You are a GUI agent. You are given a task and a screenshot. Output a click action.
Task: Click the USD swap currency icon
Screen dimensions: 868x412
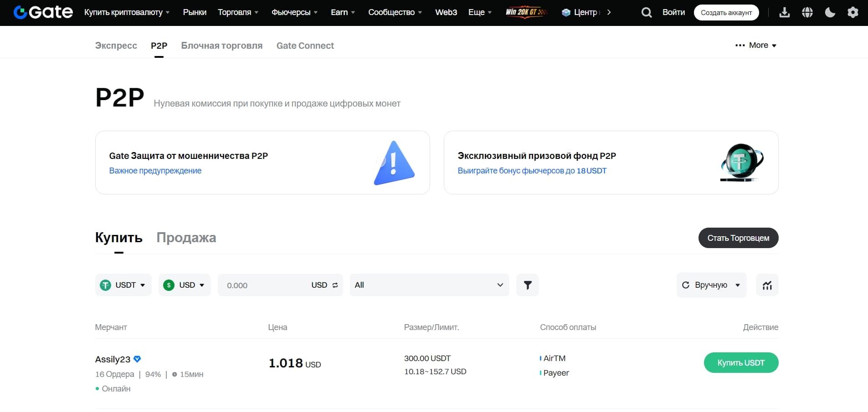pyautogui.click(x=335, y=285)
